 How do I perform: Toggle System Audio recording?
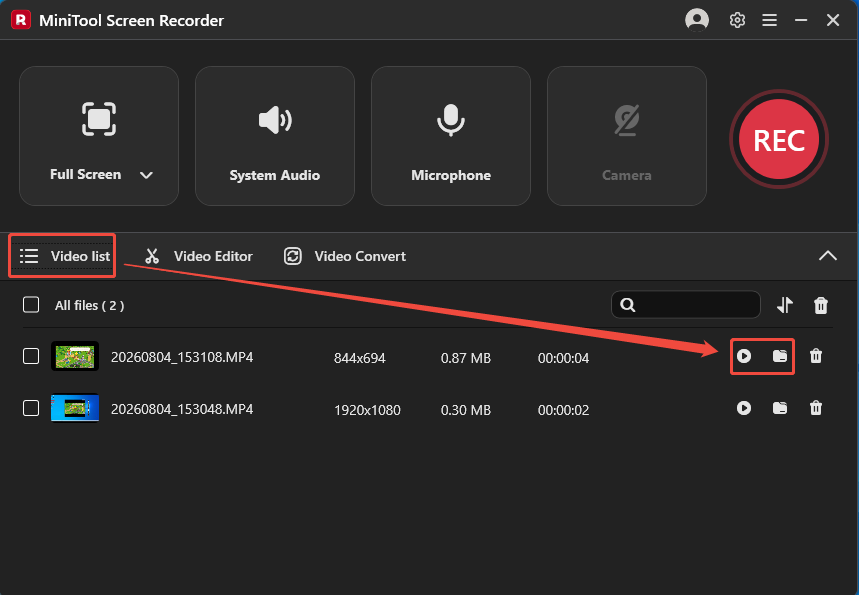275,136
